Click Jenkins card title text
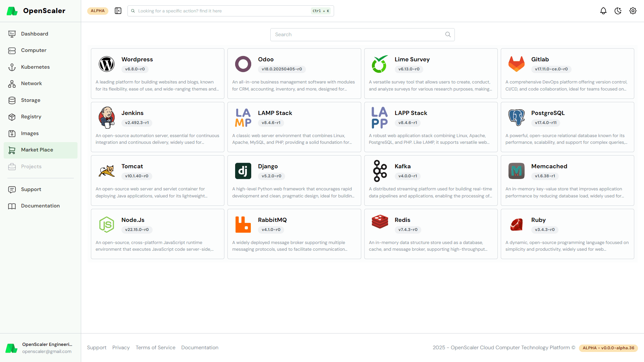 (132, 113)
